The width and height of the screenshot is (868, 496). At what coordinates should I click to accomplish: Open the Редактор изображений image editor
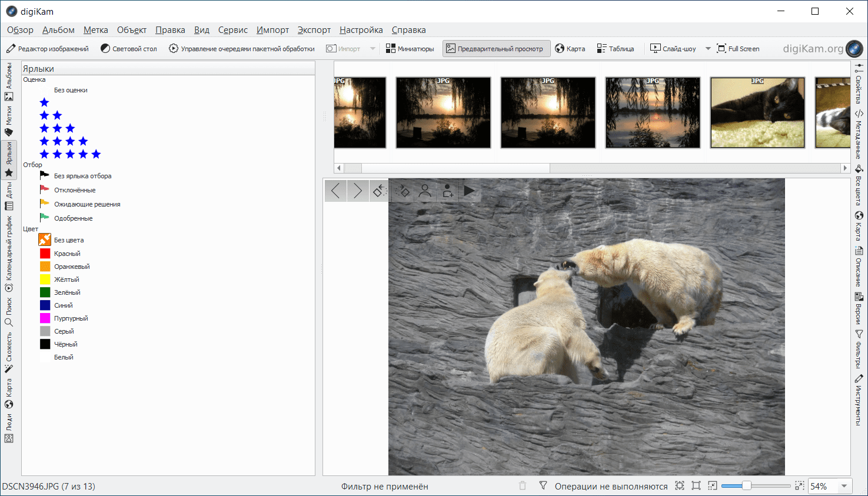click(48, 49)
